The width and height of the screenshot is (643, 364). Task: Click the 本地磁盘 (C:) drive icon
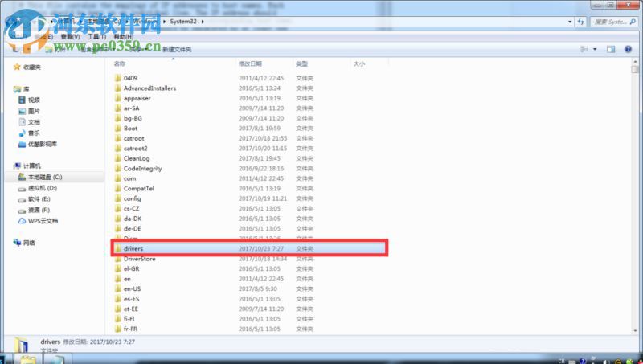(x=23, y=177)
